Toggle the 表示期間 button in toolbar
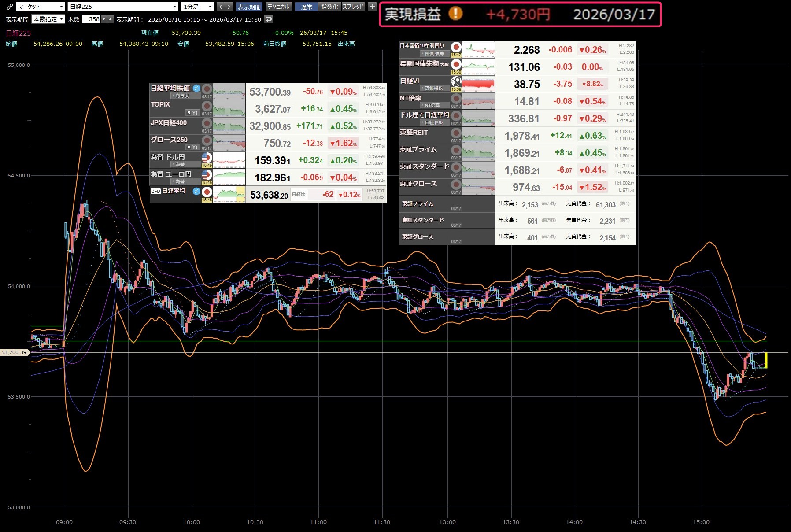Viewport: 791px width, 532px height. coord(249,7)
